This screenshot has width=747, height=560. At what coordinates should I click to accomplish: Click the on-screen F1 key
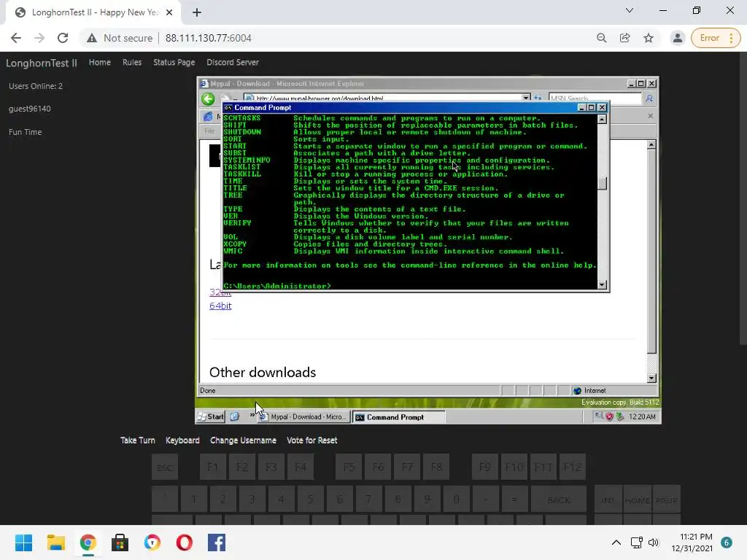tap(212, 467)
